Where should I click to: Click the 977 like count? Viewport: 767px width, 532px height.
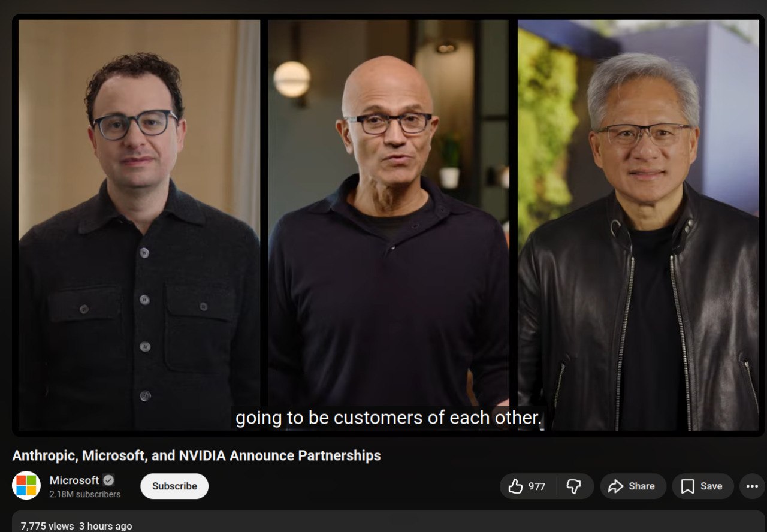click(537, 486)
